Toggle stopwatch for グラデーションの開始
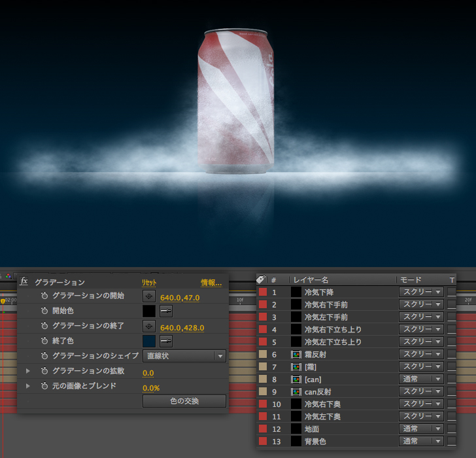The height and width of the screenshot is (458, 476). 44,296
